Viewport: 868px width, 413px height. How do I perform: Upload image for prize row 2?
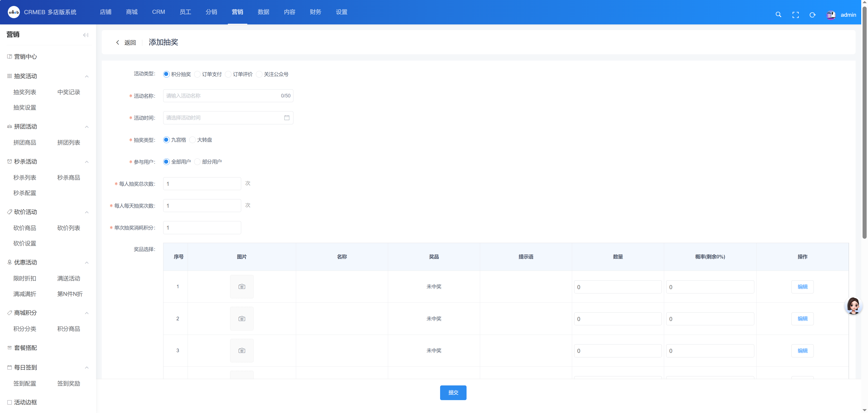click(x=242, y=319)
